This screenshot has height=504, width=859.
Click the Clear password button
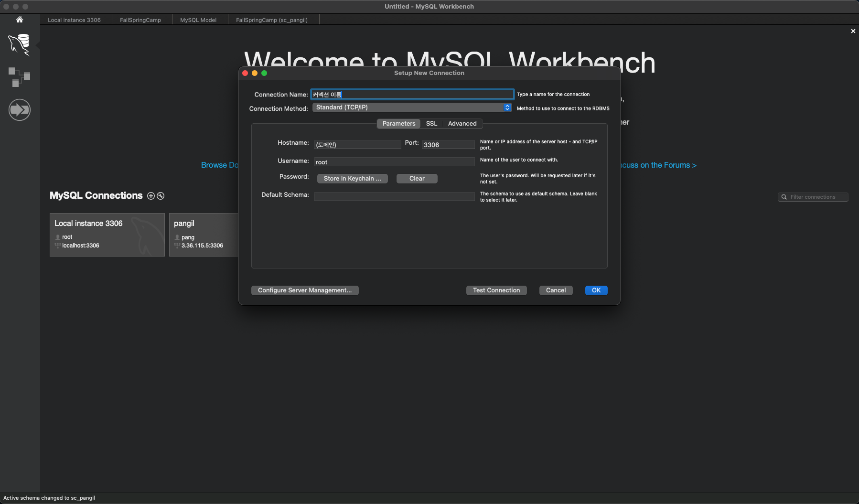(417, 179)
